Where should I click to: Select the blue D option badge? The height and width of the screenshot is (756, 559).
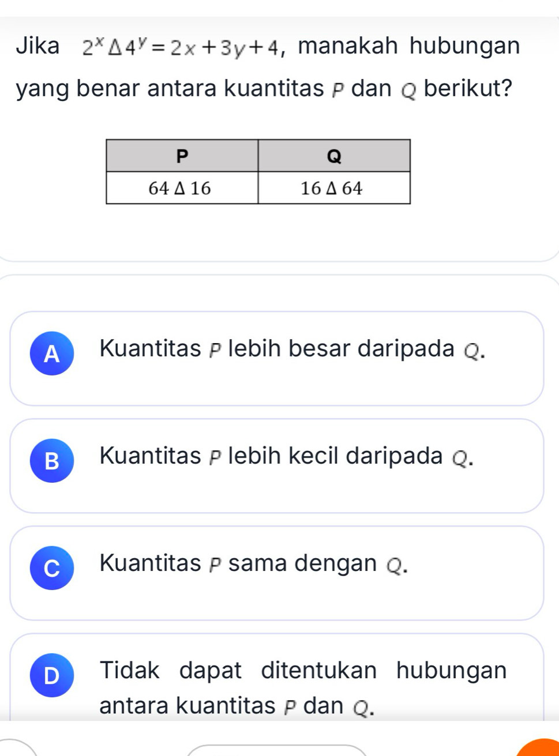[x=52, y=676]
